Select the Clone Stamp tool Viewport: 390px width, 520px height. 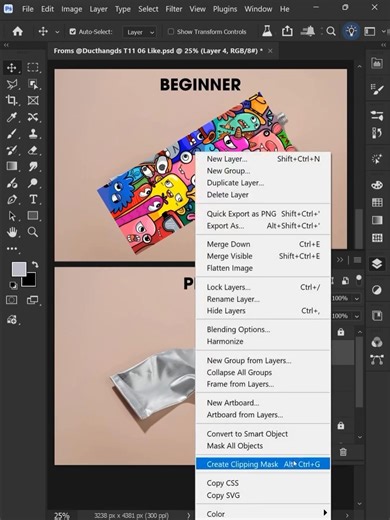point(33,134)
